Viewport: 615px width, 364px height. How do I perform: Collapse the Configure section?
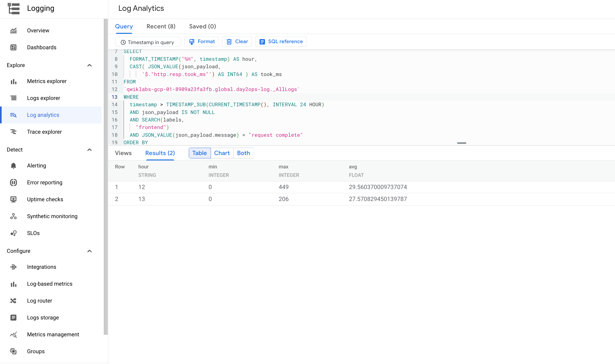tap(90, 250)
